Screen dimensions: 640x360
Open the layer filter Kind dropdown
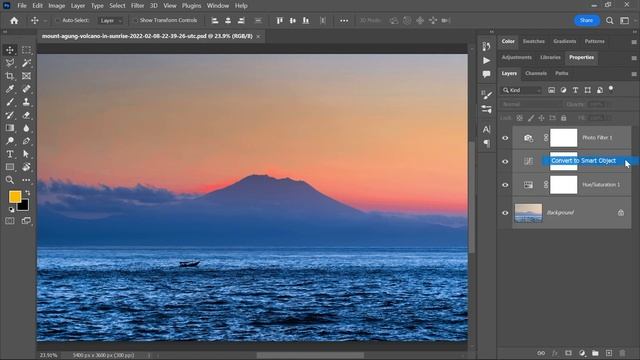[522, 90]
